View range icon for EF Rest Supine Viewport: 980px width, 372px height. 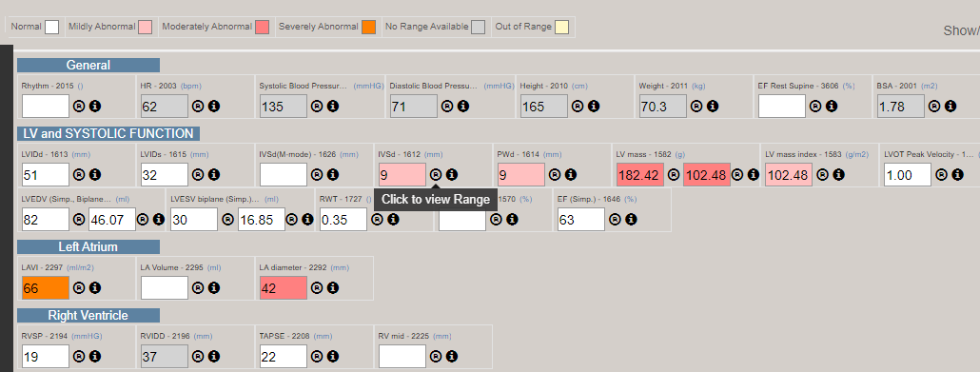[x=815, y=107]
